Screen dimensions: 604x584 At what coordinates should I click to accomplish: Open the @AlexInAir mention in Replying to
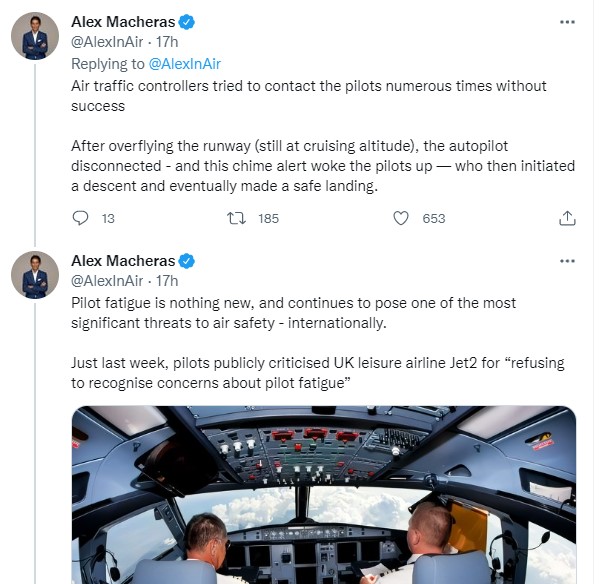pyautogui.click(x=184, y=64)
